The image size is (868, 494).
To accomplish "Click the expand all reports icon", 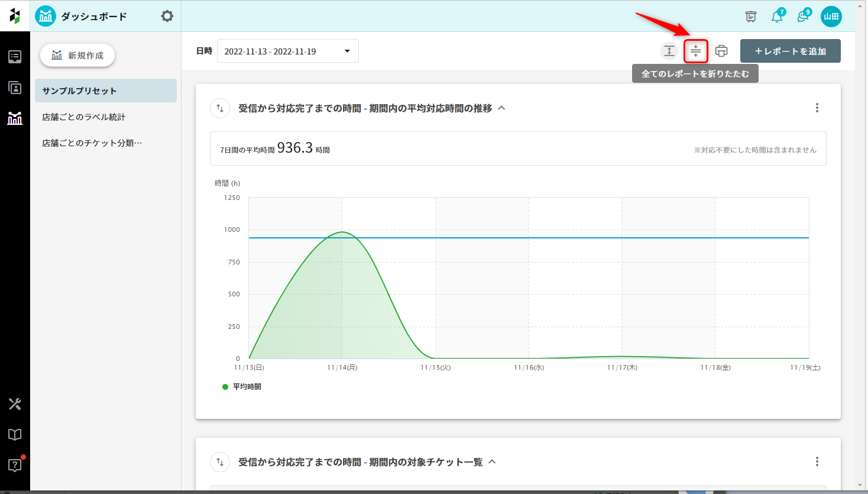I will point(669,51).
